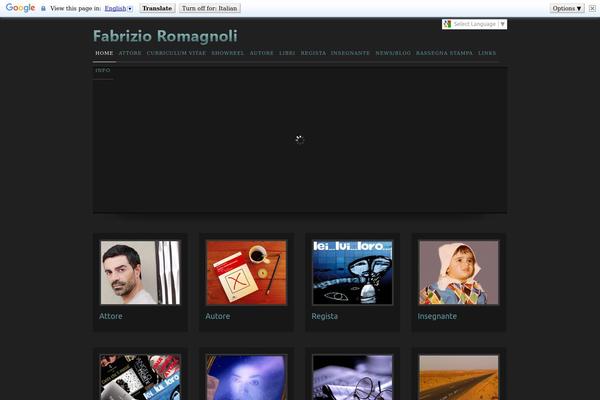The height and width of the screenshot is (400, 600).
Task: Click the Google logo in translate bar
Action: 21,8
